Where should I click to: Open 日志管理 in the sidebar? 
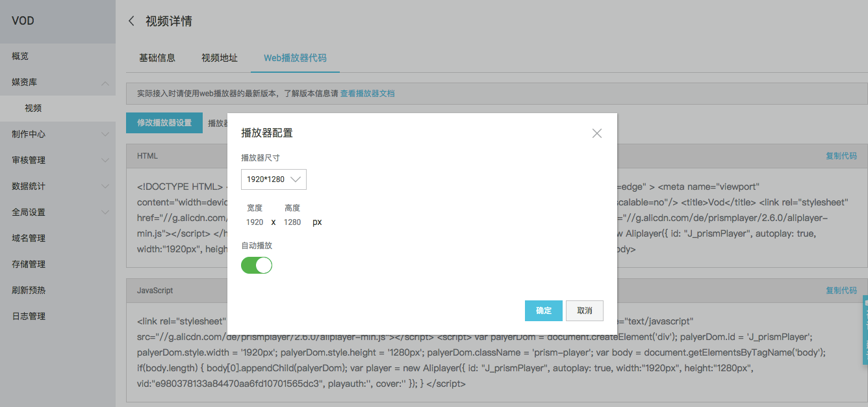58,317
